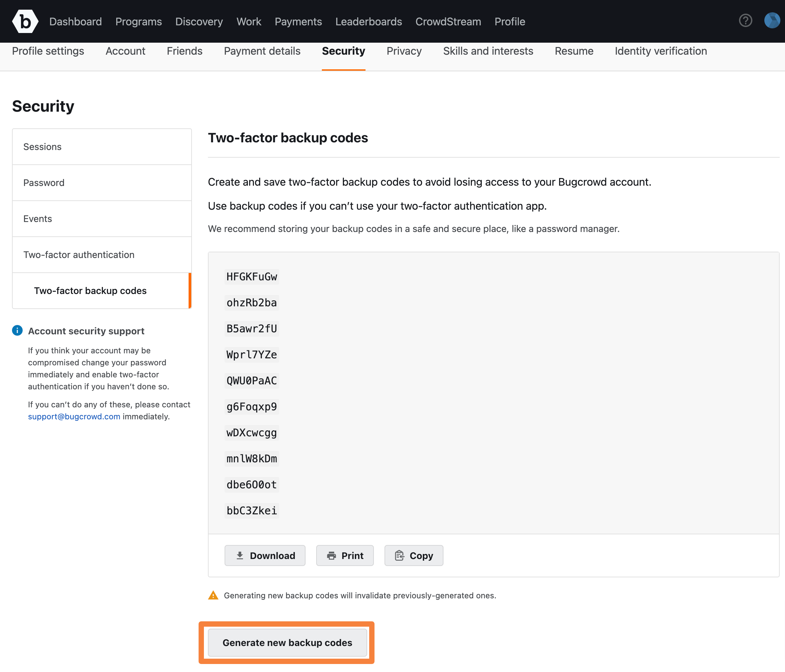
Task: Open CrowdStream from the top navigation
Action: (448, 22)
